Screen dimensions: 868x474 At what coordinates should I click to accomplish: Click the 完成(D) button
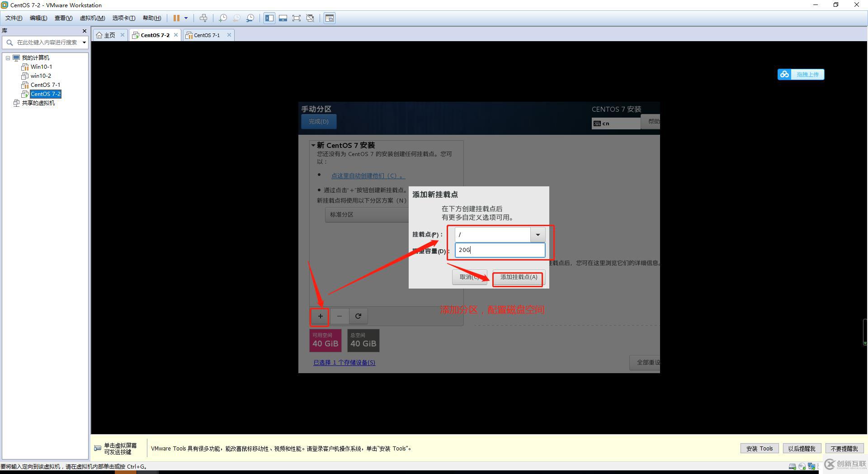[x=319, y=122]
